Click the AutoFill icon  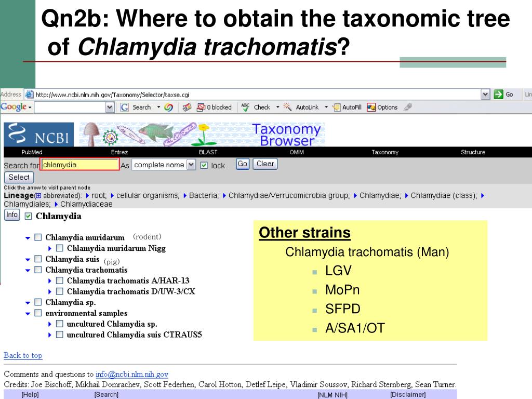(x=336, y=107)
